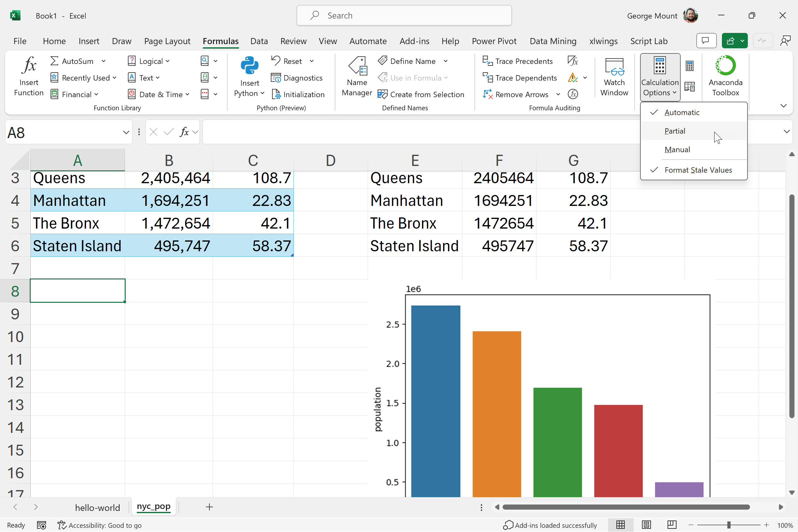Click Trace Precedents icon

click(488, 61)
